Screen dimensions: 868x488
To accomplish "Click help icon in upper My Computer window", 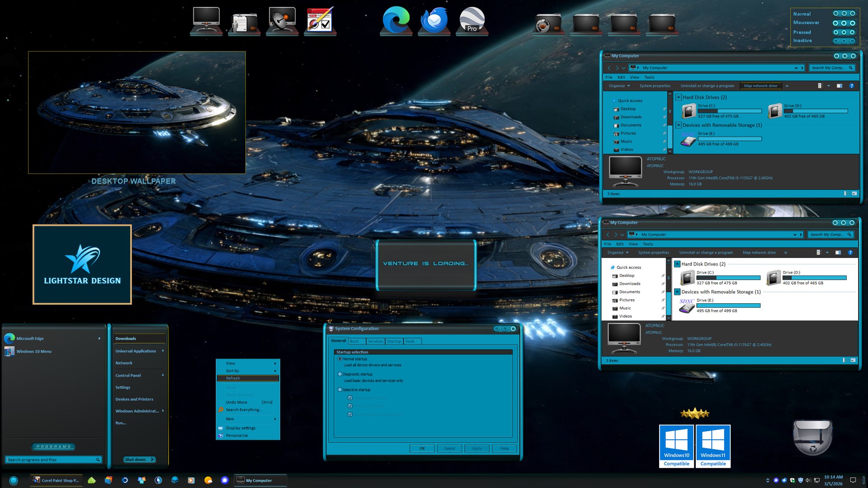I will (x=851, y=86).
